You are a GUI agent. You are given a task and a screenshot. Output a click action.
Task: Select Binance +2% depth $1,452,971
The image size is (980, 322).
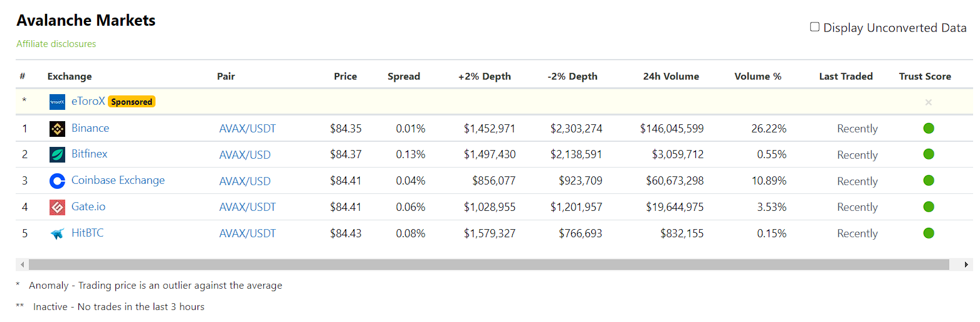[x=490, y=129]
